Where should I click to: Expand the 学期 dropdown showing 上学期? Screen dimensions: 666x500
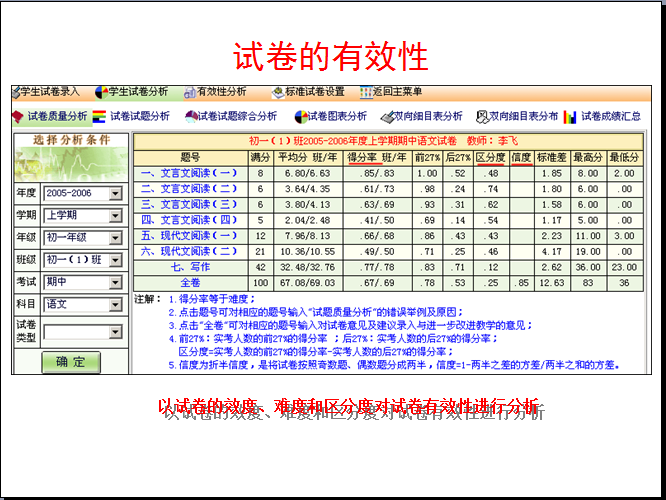point(114,215)
